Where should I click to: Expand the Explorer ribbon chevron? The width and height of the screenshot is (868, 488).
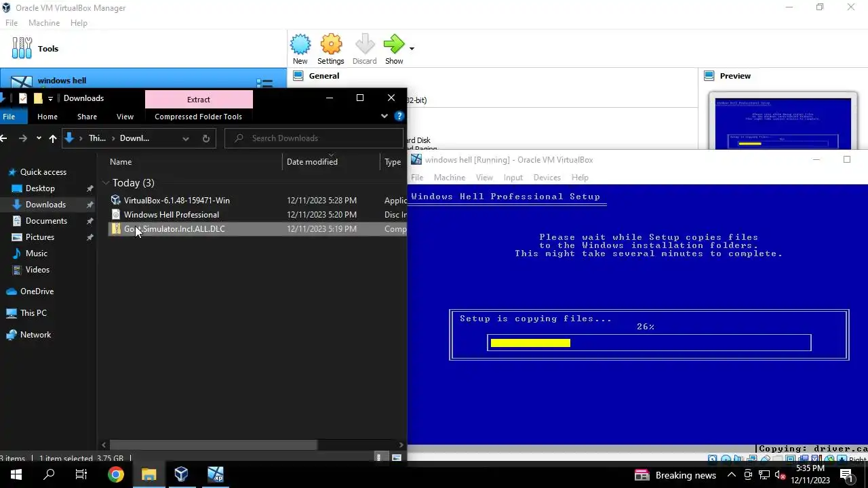click(384, 117)
